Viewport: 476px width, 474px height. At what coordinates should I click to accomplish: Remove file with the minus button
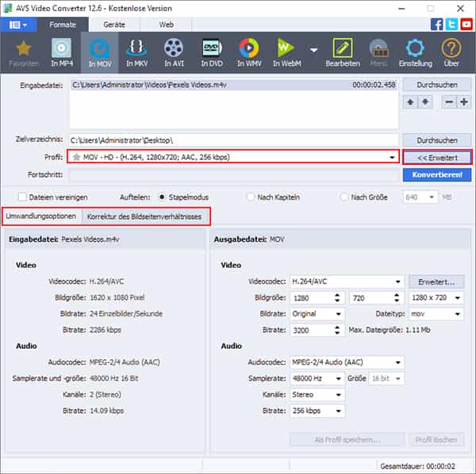tap(449, 102)
